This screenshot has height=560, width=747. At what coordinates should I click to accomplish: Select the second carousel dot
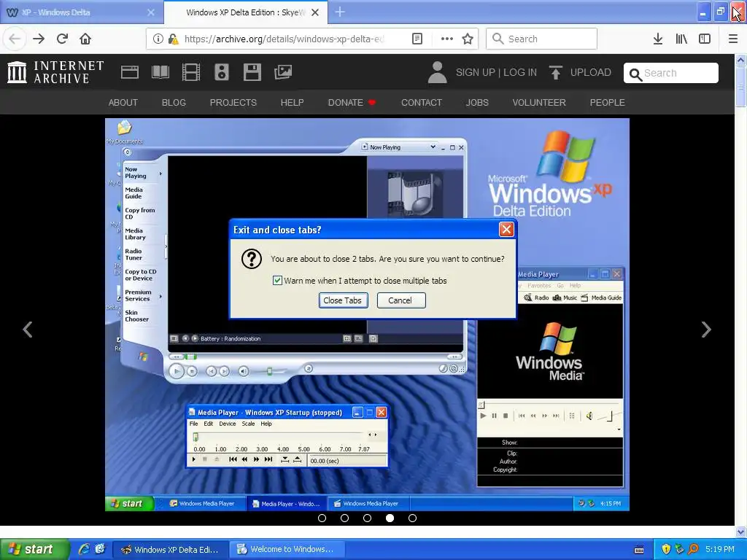[x=344, y=518]
